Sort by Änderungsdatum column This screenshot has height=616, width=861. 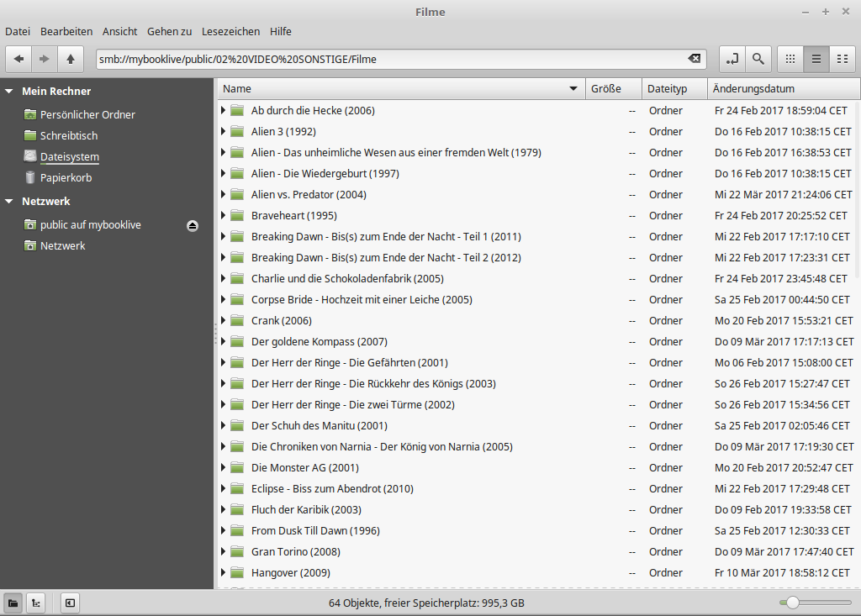(753, 88)
